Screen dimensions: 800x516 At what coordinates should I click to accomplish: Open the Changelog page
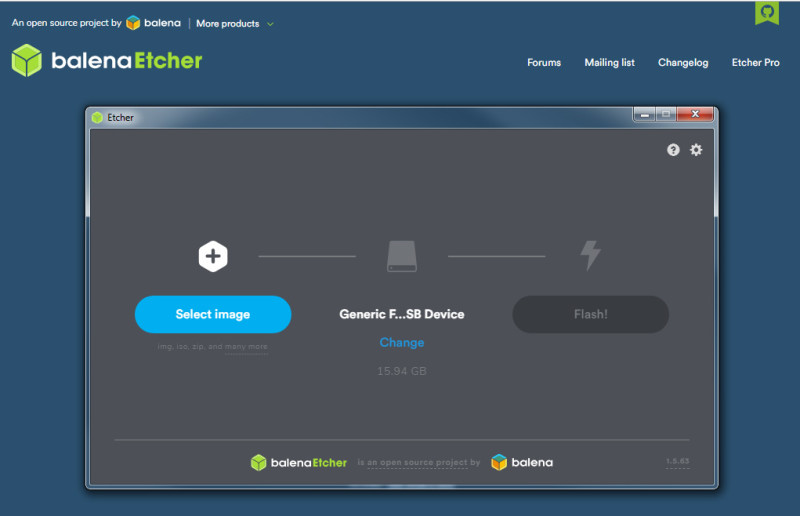click(x=683, y=62)
